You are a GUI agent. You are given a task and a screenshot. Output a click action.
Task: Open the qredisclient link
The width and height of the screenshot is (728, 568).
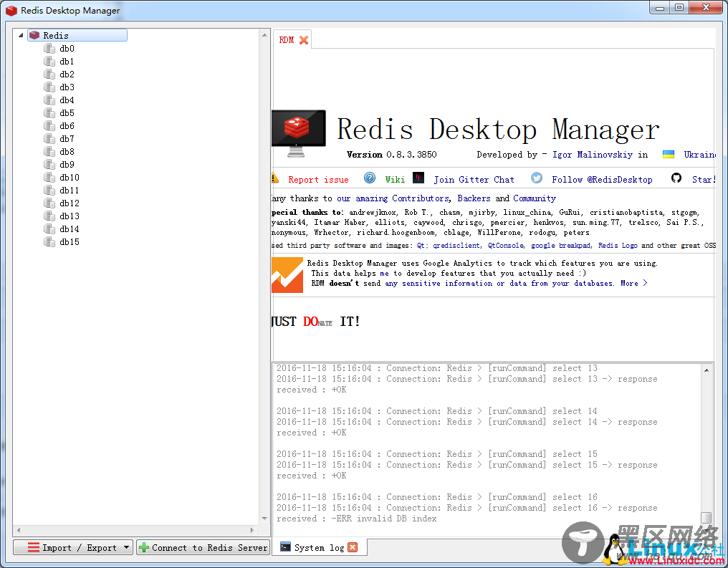coord(457,246)
